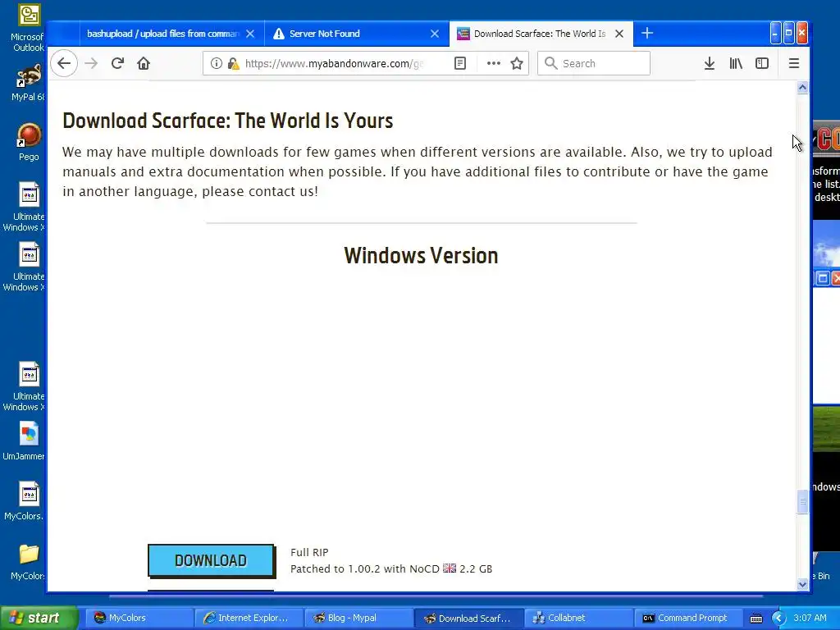Image resolution: width=840 pixels, height=630 pixels.
Task: Close the bashupload tab
Action: pos(250,34)
